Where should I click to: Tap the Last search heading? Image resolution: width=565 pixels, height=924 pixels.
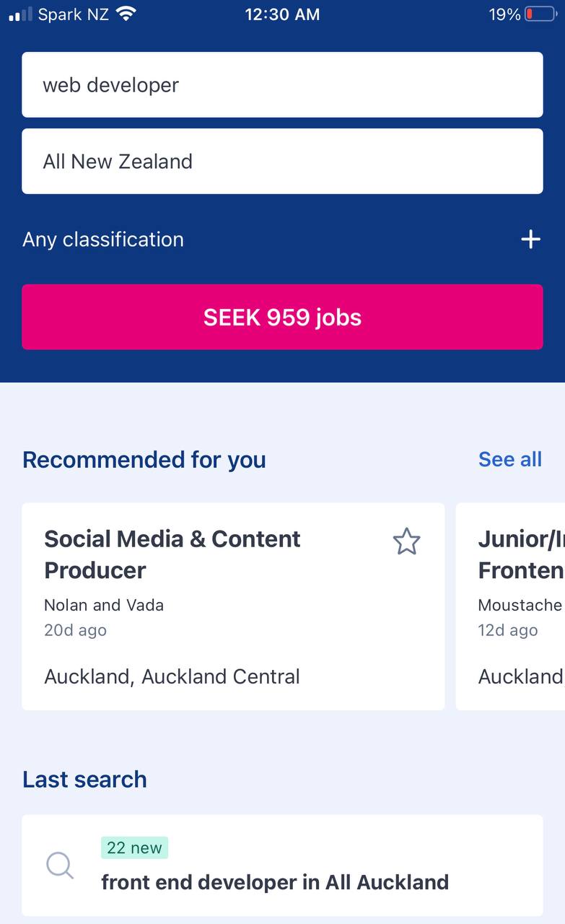click(x=84, y=780)
